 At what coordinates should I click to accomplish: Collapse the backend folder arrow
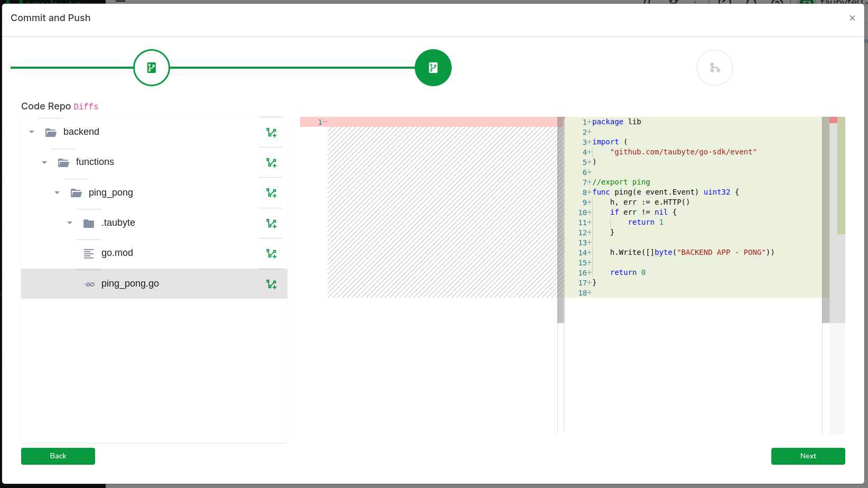click(x=32, y=132)
